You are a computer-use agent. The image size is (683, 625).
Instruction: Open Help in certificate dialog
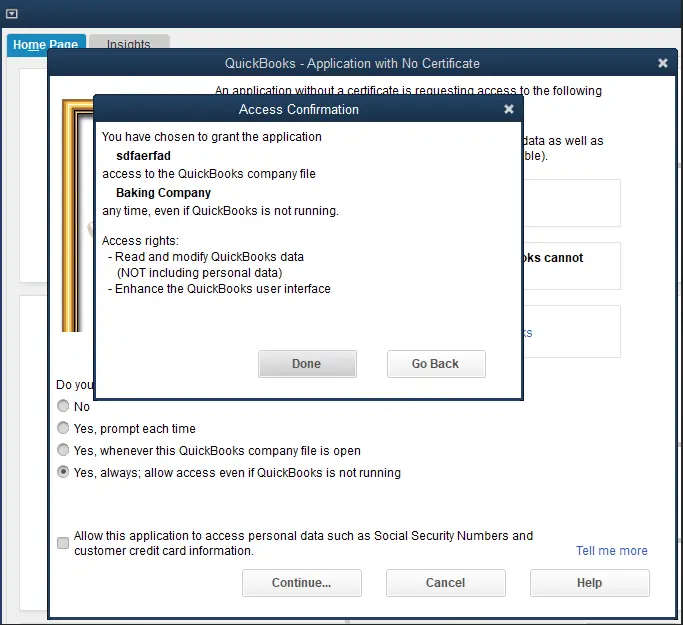[590, 583]
